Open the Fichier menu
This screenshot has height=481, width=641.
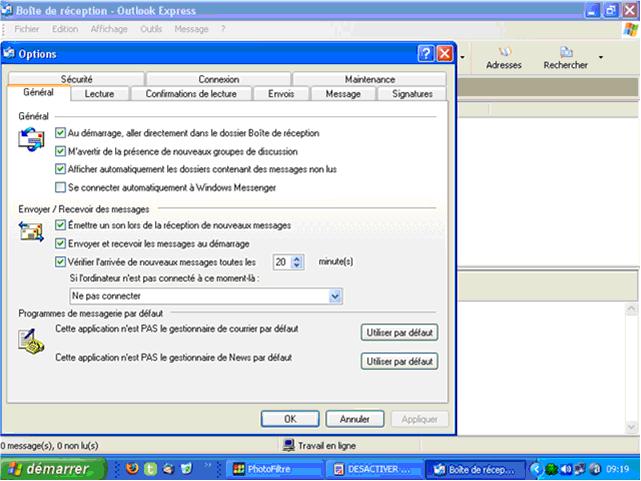coord(27,29)
